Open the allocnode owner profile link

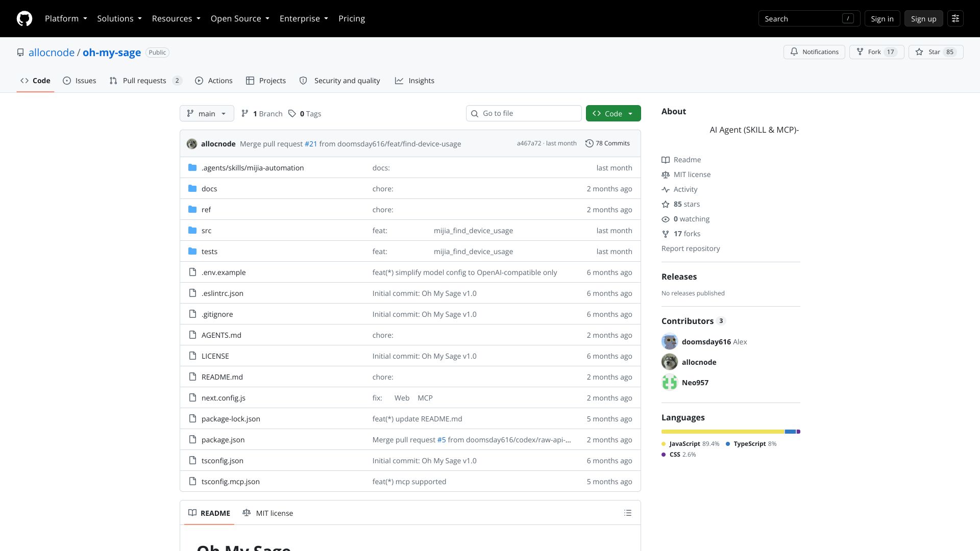click(x=52, y=53)
